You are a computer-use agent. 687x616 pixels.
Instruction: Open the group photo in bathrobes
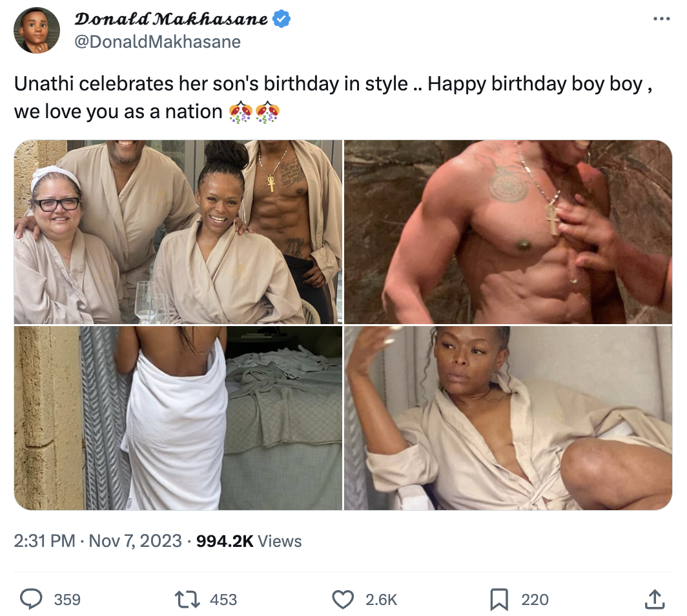tap(178, 232)
